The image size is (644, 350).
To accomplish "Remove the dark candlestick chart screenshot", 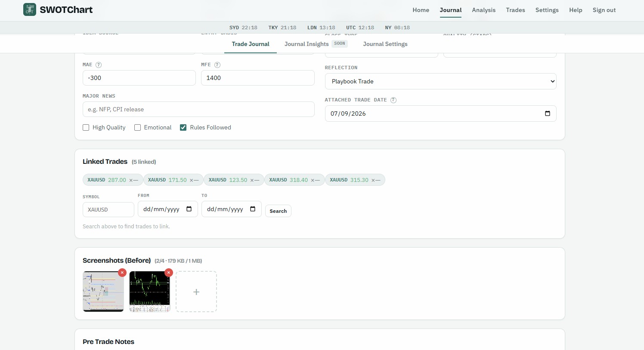I will click(169, 273).
